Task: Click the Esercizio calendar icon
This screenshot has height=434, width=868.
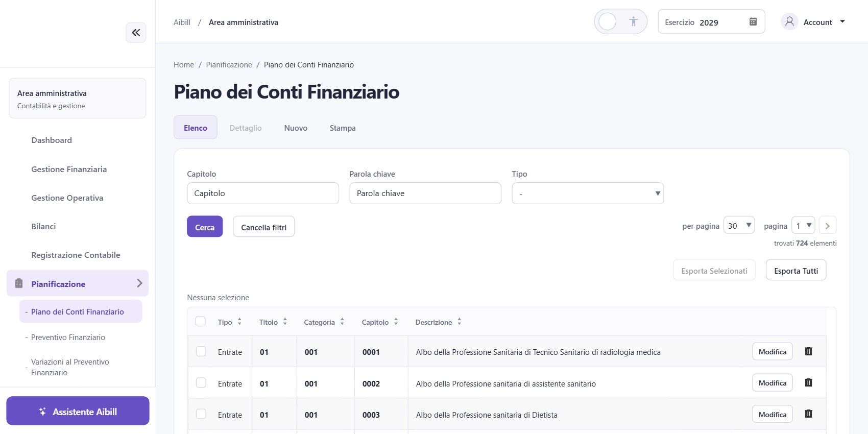Action: pyautogui.click(x=753, y=21)
